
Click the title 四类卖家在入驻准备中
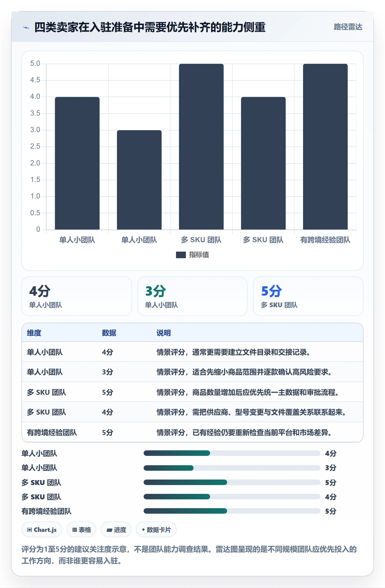coord(150,27)
